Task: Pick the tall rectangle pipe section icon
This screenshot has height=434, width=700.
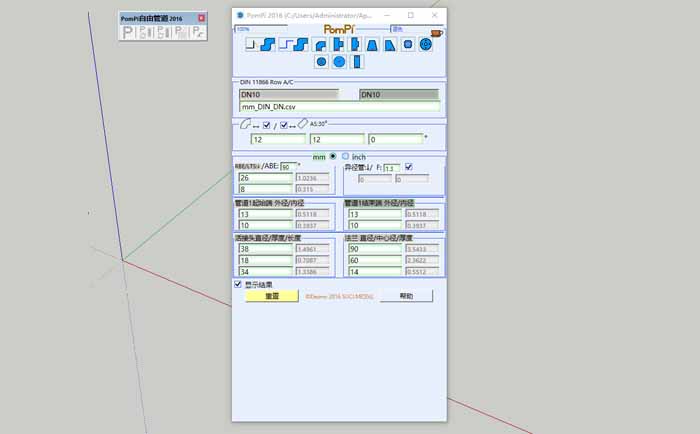Action: 356,62
